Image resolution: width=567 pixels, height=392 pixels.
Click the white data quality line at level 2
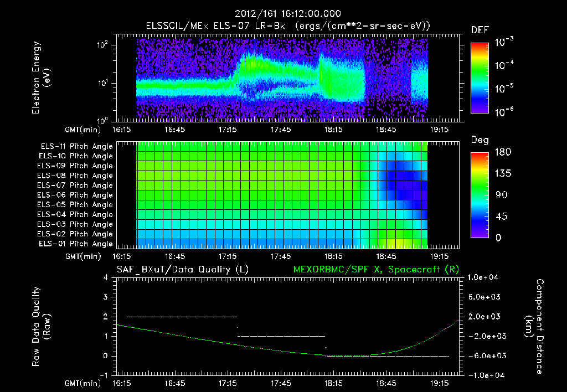(182, 317)
